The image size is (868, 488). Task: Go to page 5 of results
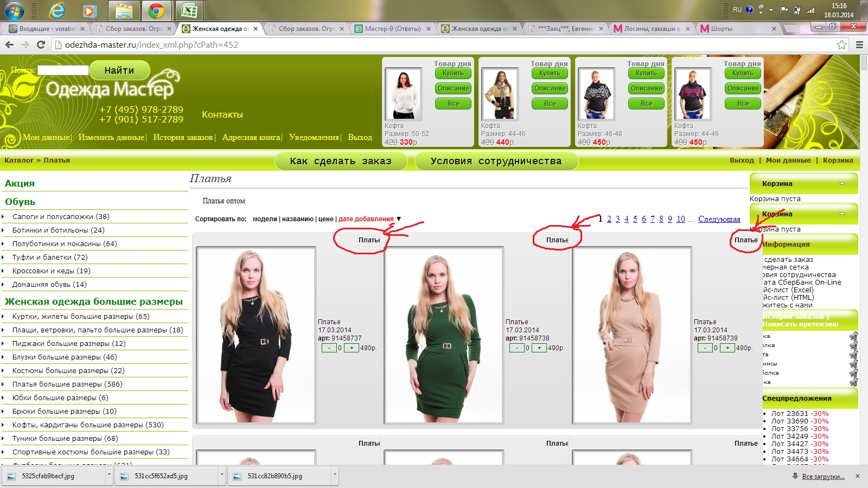pyautogui.click(x=635, y=219)
